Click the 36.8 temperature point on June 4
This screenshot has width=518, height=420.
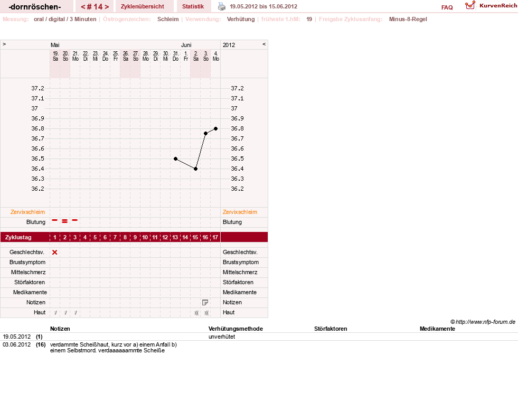(216, 128)
